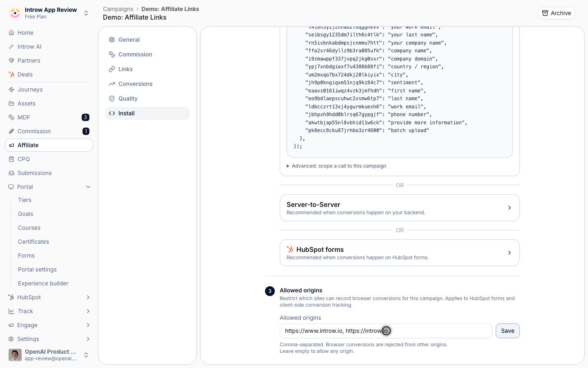Open Portal settings in sidebar
Viewport: 588px width, 368px height.
[x=37, y=269]
